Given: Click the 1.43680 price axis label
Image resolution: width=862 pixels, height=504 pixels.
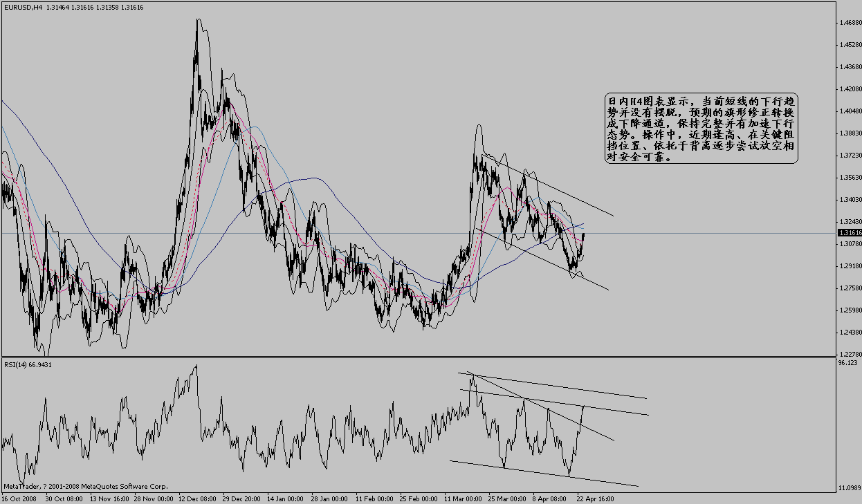Looking at the screenshot, I should click(x=849, y=67).
